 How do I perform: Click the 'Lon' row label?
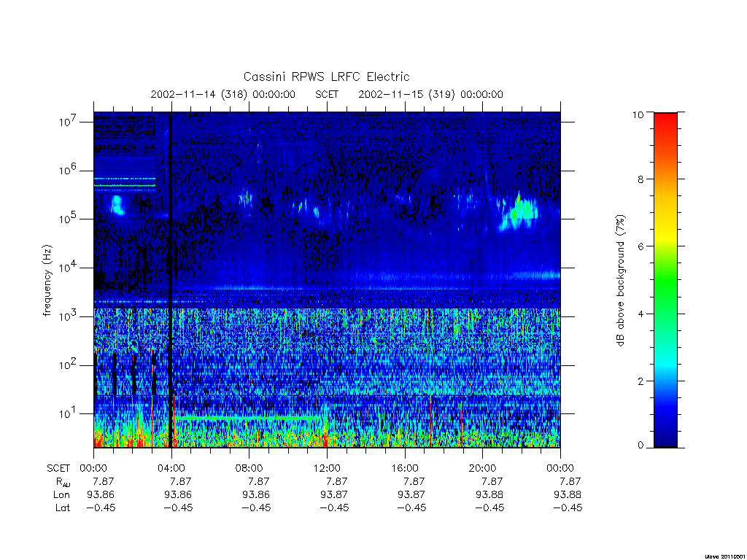coord(61,495)
